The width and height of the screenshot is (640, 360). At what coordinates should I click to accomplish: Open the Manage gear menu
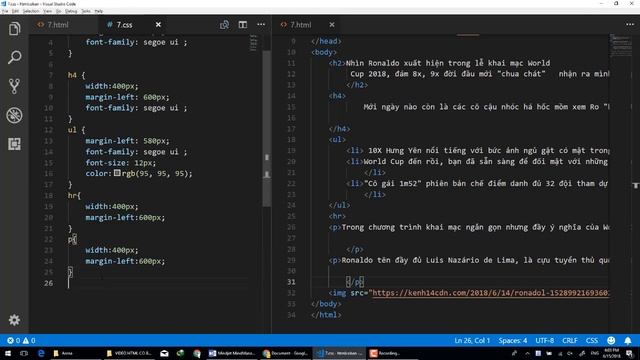[x=14, y=320]
